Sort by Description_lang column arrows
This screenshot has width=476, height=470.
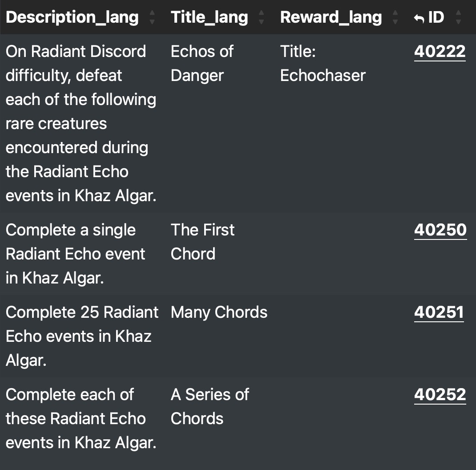[x=152, y=17]
